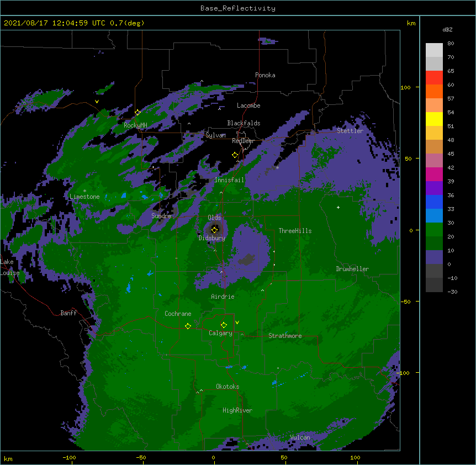Pick the light gray 80-70 dBZ legend swatch
This screenshot has width=476, height=465.
pos(434,50)
